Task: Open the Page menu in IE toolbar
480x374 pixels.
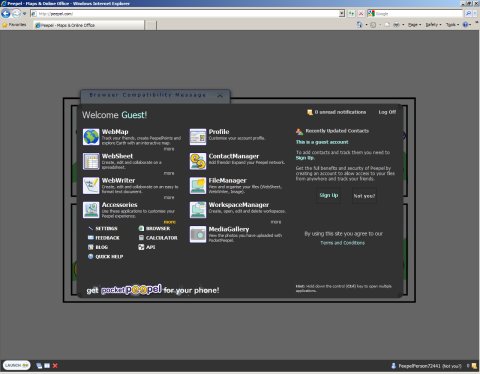Action: click(x=414, y=25)
